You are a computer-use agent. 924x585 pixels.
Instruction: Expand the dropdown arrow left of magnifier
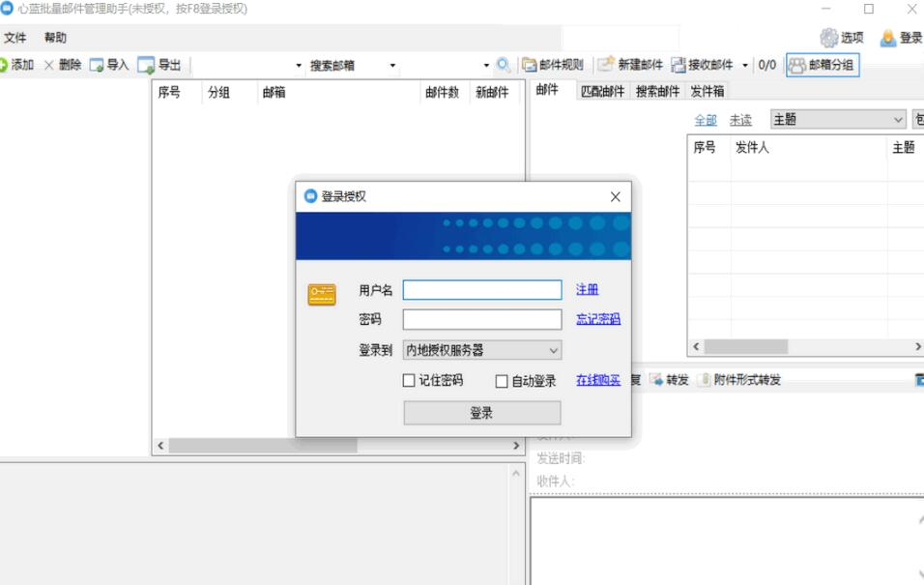486,66
